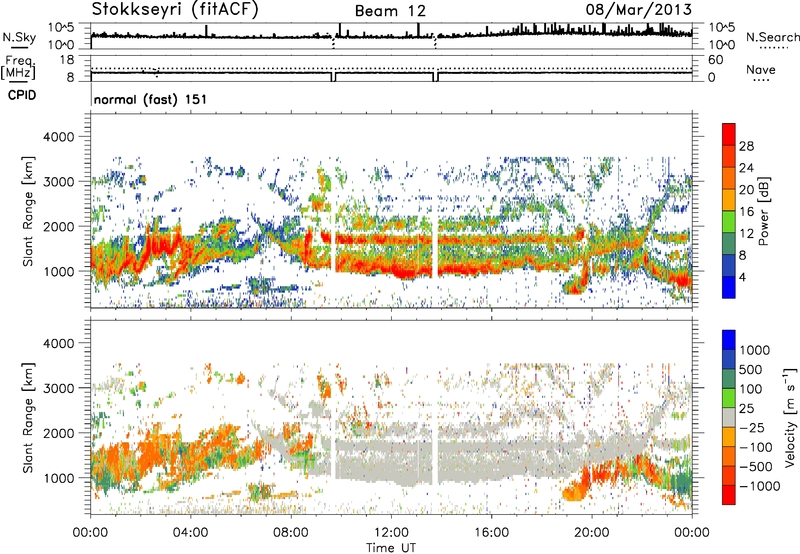Image resolution: width=800 pixels, height=554 pixels.
Task: Click the '1000' Velocity colorbar value
Action: click(x=754, y=350)
